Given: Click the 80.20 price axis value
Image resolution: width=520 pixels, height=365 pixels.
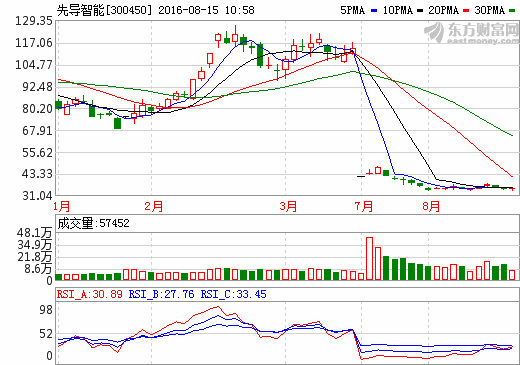Looking at the screenshot, I should [37, 109].
